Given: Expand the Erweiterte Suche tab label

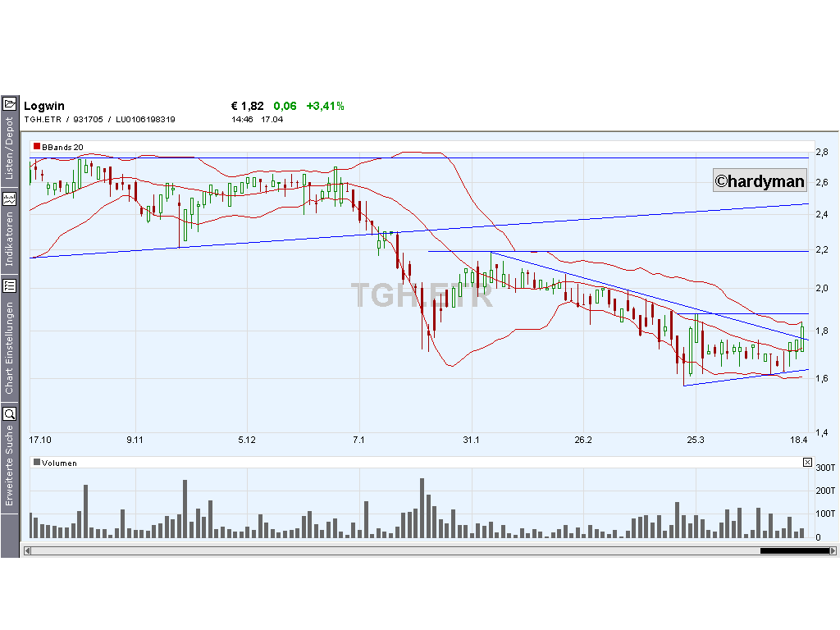Looking at the screenshot, I should tap(10, 464).
